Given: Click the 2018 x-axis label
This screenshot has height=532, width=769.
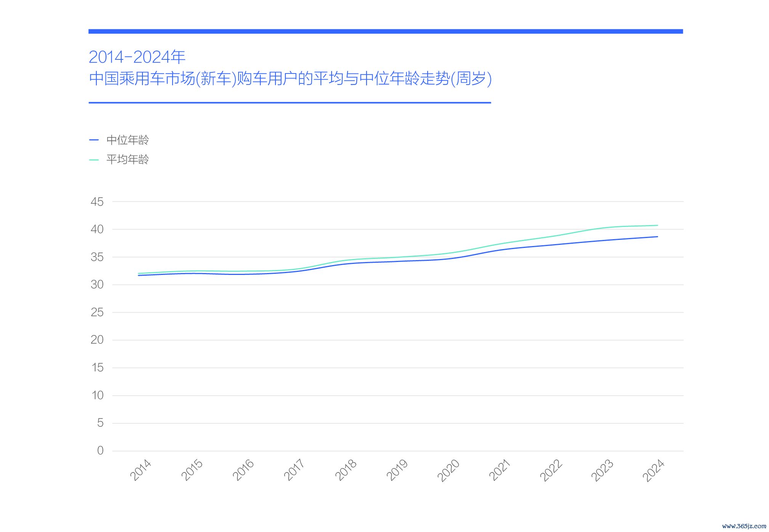Looking at the screenshot, I should tap(346, 470).
